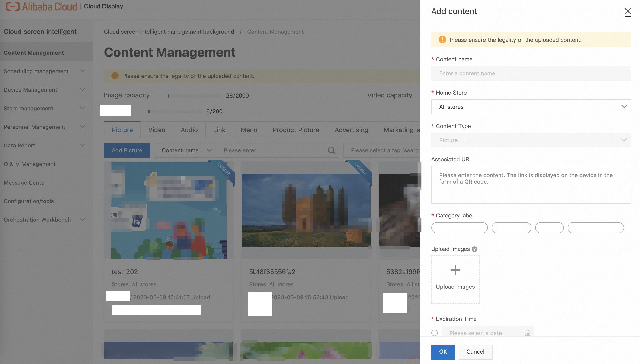Switch to the Menu tab

pyautogui.click(x=249, y=130)
